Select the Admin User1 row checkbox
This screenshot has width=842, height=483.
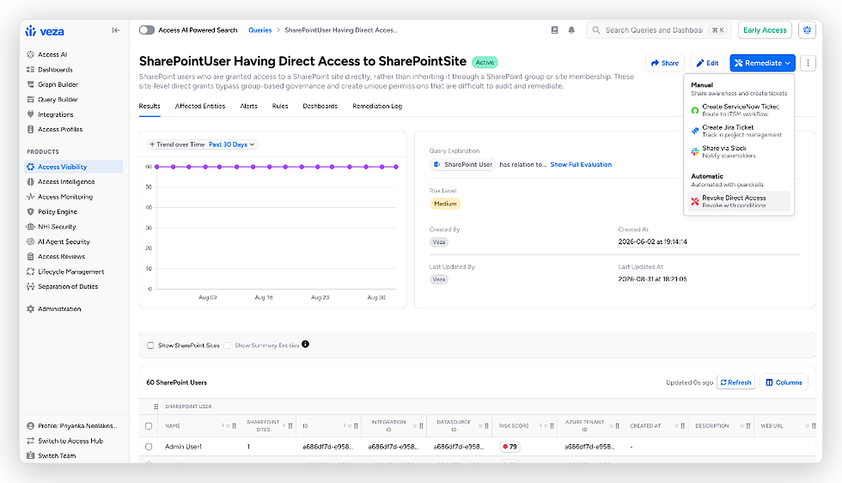pos(149,446)
